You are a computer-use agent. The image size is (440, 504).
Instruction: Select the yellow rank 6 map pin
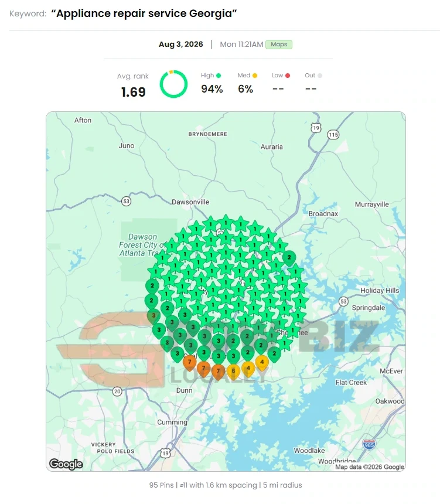tap(233, 372)
